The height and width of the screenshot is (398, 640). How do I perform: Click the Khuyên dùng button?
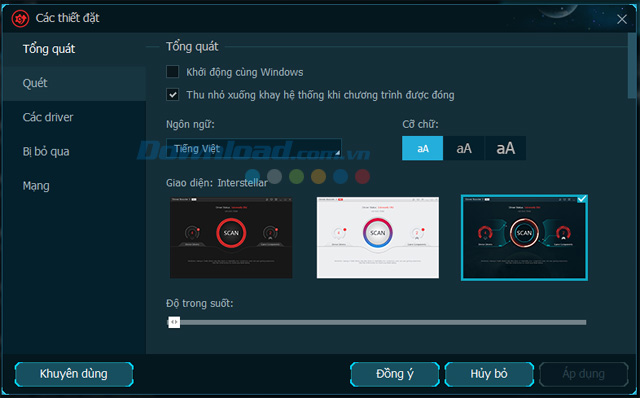[x=74, y=374]
